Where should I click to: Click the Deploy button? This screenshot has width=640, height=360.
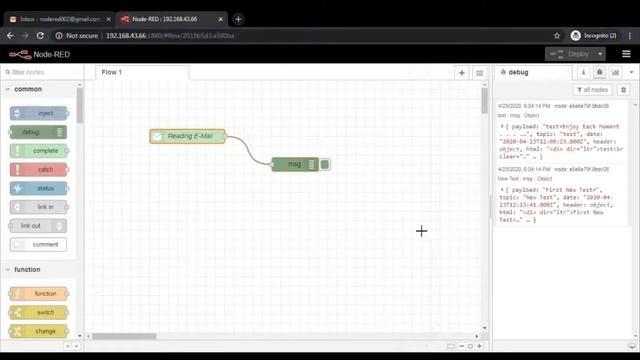570,54
